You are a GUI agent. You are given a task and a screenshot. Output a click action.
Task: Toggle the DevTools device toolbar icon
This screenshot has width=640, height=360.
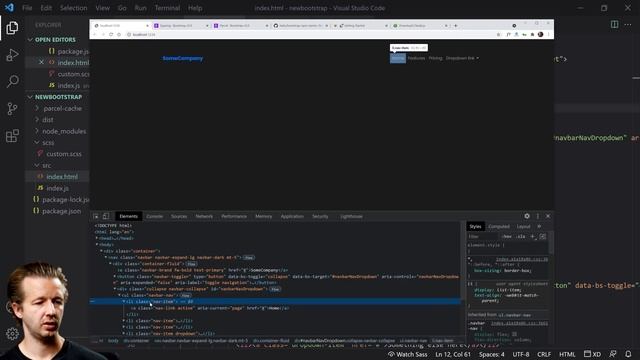(106, 216)
